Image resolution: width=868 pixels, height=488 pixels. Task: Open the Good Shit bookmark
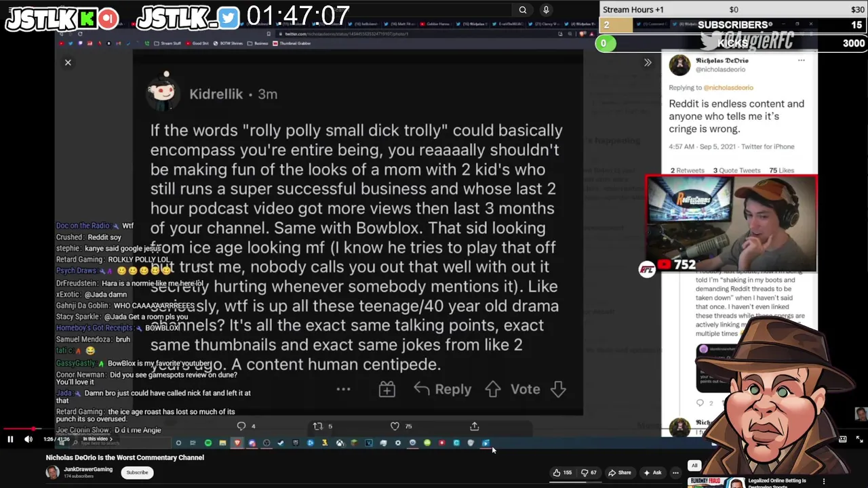[x=197, y=43]
